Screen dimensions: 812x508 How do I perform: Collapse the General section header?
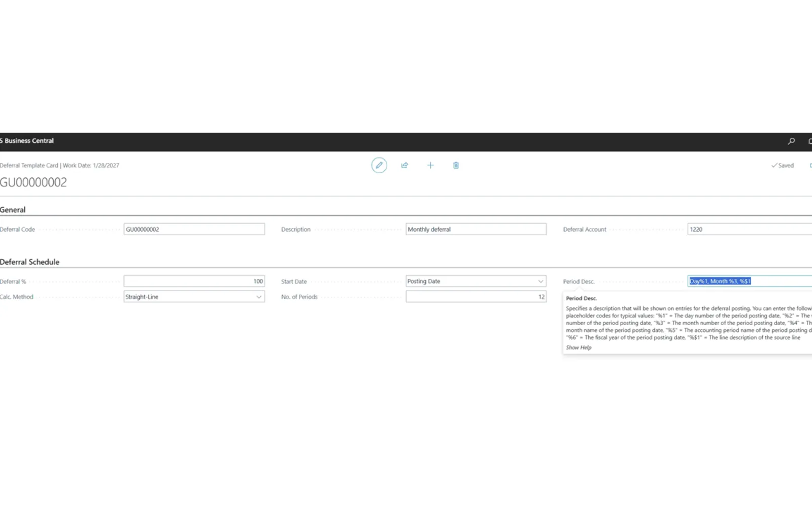coord(13,210)
